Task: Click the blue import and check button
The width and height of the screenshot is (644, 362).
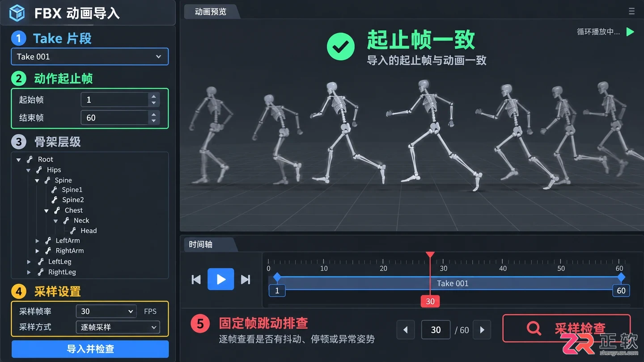Action: (x=90, y=349)
